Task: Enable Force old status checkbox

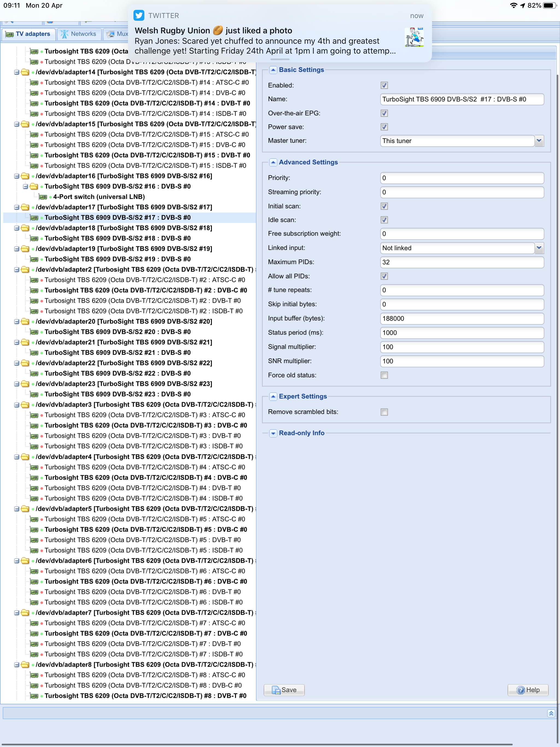Action: (384, 375)
